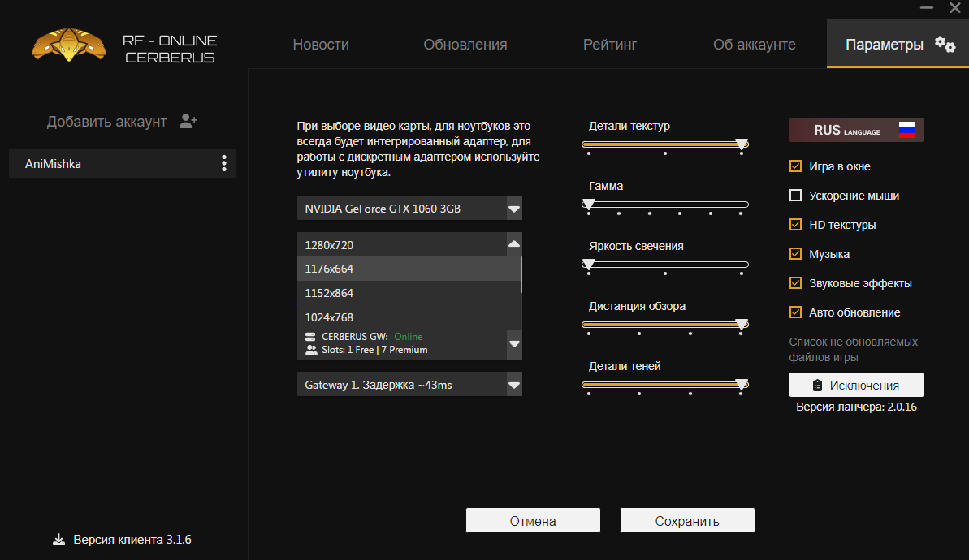Viewport: 969px width, 560px height.
Task: Close the launcher window
Action: click(955, 8)
